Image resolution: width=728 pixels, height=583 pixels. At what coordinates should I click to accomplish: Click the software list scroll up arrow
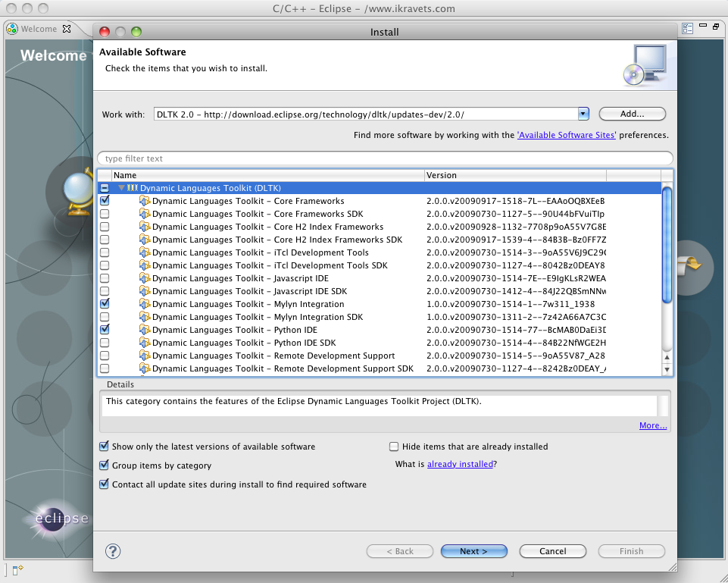click(667, 357)
